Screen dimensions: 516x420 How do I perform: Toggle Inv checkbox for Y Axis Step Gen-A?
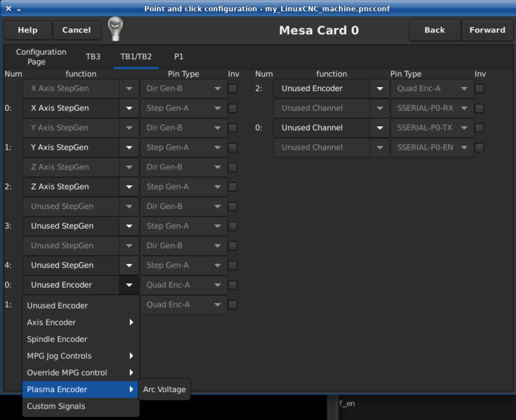233,147
